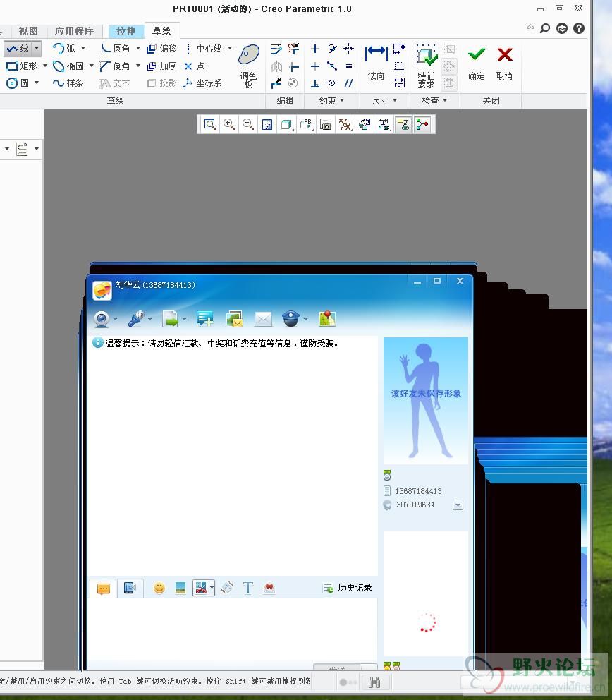This screenshot has width=612, height=700.
Task: Click the binoculars search icon in status bar
Action: pos(374,682)
